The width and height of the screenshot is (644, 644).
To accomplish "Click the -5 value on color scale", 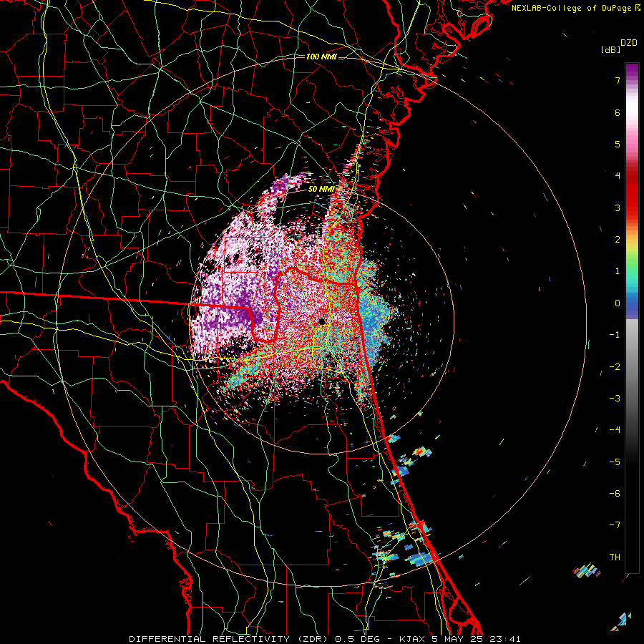I will 615,462.
